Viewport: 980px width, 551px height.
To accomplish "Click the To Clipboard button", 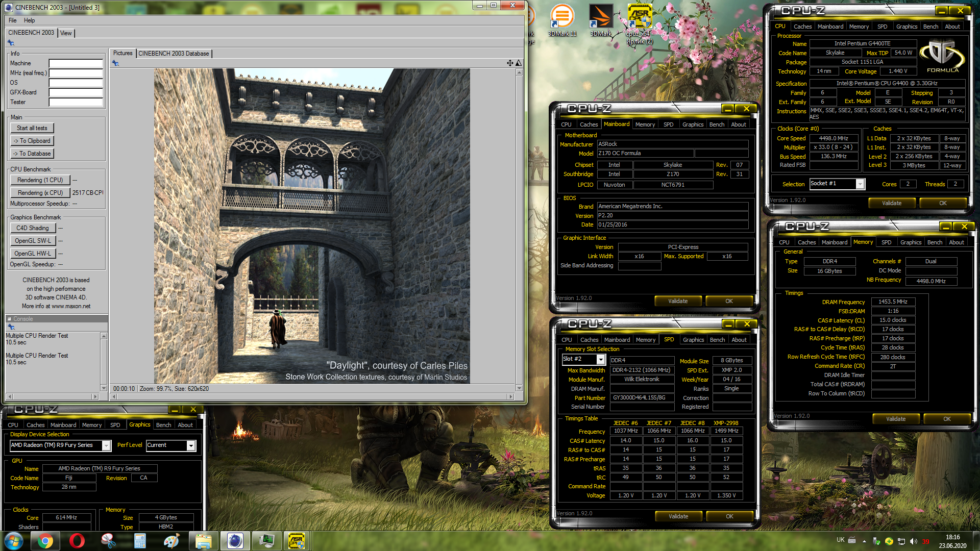I will (x=32, y=141).
